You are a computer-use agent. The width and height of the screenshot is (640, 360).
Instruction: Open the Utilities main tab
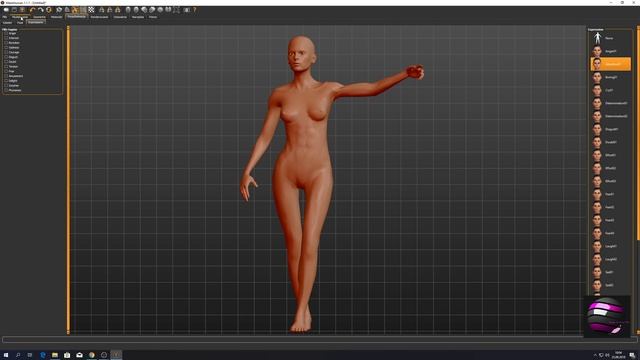138,17
